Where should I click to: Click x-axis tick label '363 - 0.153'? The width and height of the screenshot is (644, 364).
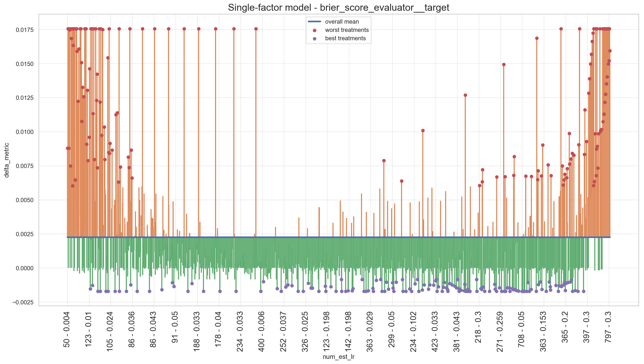click(543, 332)
